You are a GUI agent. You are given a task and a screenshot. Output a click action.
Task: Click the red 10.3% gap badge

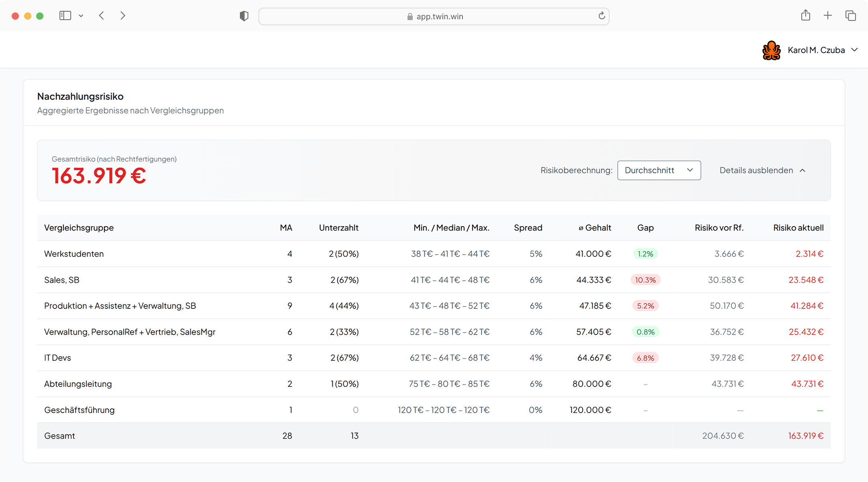[645, 280]
